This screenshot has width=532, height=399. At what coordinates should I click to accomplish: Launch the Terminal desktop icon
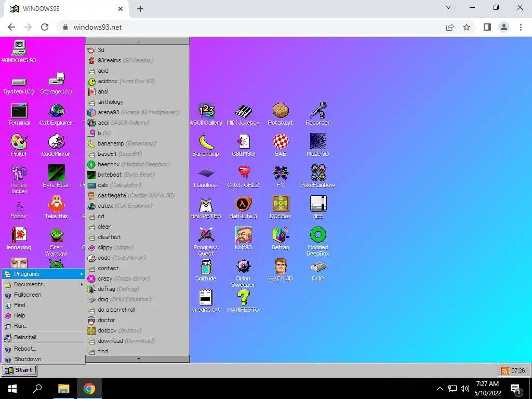(19, 114)
